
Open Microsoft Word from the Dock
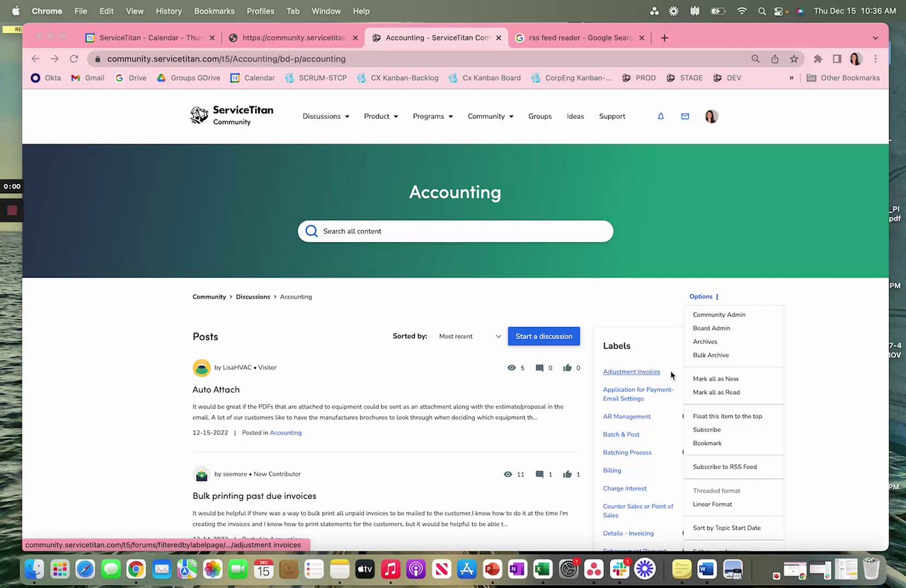tap(707, 569)
